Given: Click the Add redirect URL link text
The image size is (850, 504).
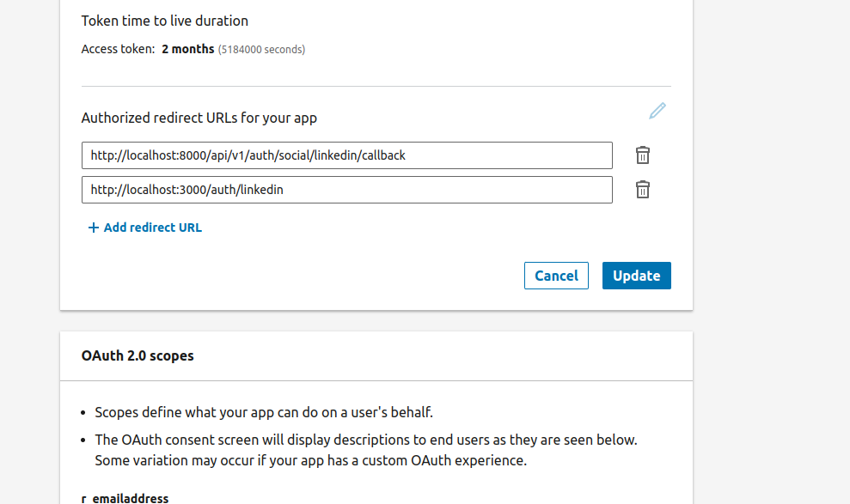Looking at the screenshot, I should [152, 228].
